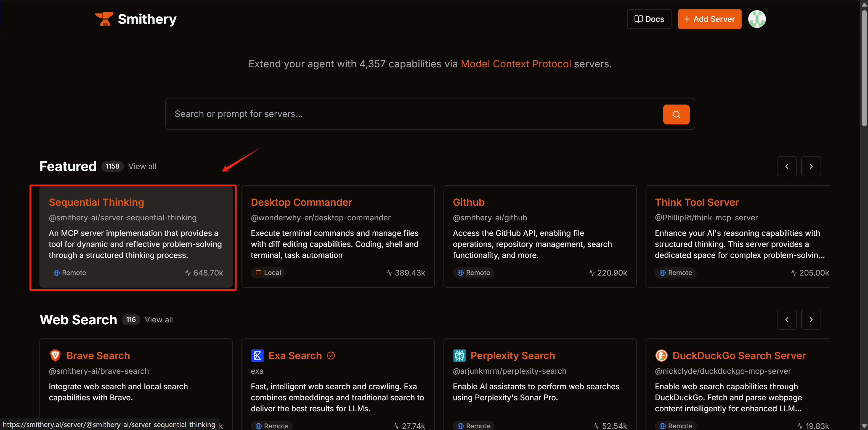Click the Remote tag on Sequential Thinking
This screenshot has width=868, height=430.
[x=70, y=273]
